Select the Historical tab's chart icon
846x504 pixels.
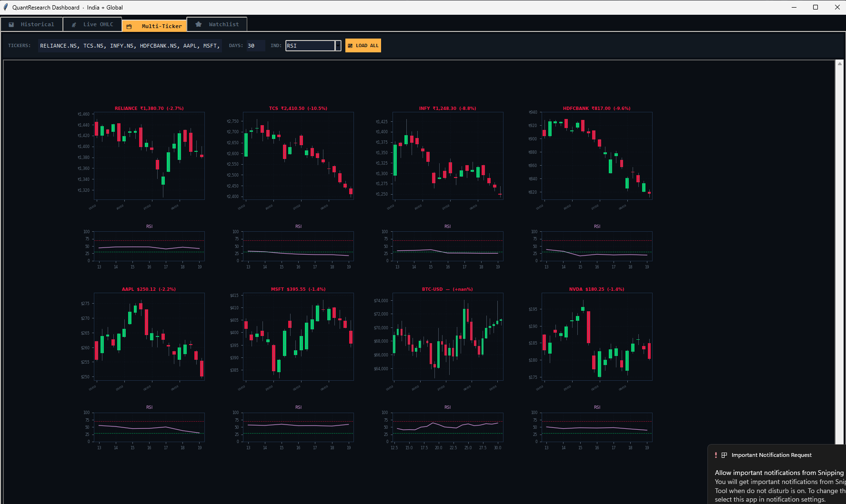click(11, 24)
